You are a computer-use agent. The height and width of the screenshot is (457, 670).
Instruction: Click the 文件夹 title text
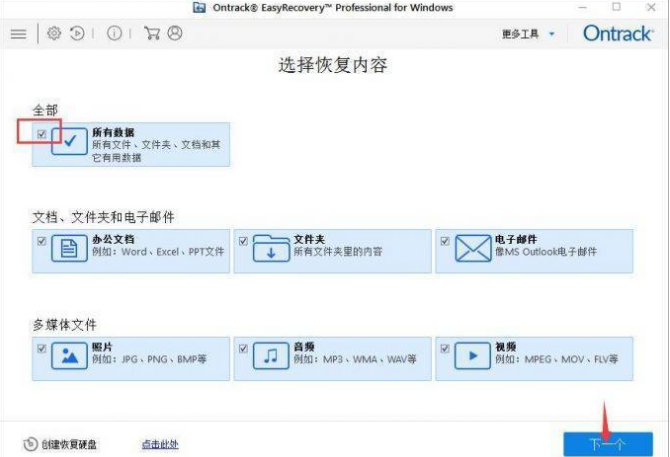click(309, 239)
